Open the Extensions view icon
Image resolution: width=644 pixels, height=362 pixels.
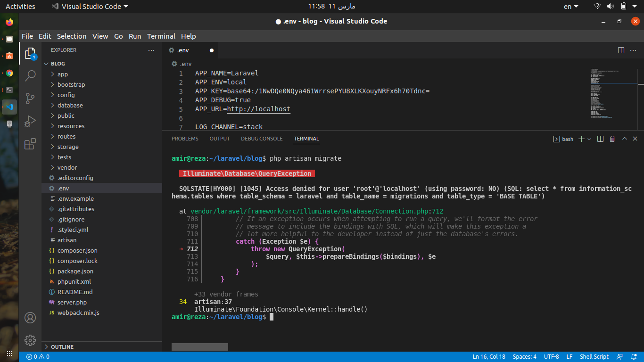(30, 144)
